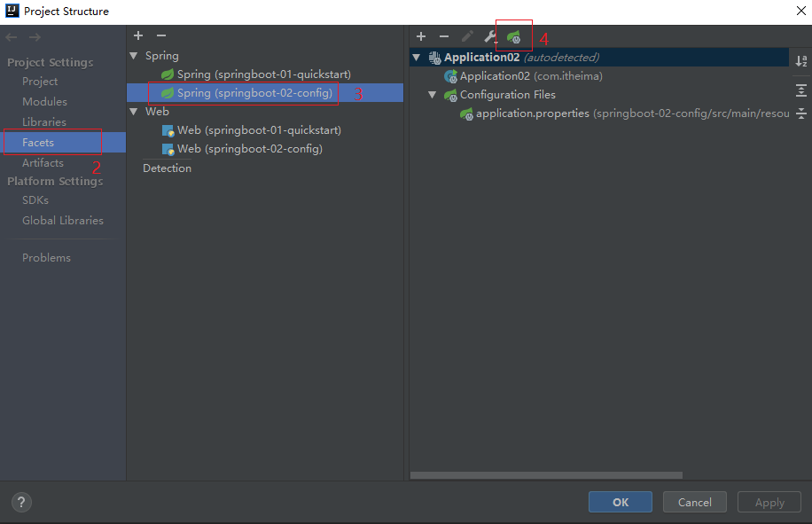Click the horizontal scrollbar in the context panel
This screenshot has height=524, width=812.
(x=545, y=475)
